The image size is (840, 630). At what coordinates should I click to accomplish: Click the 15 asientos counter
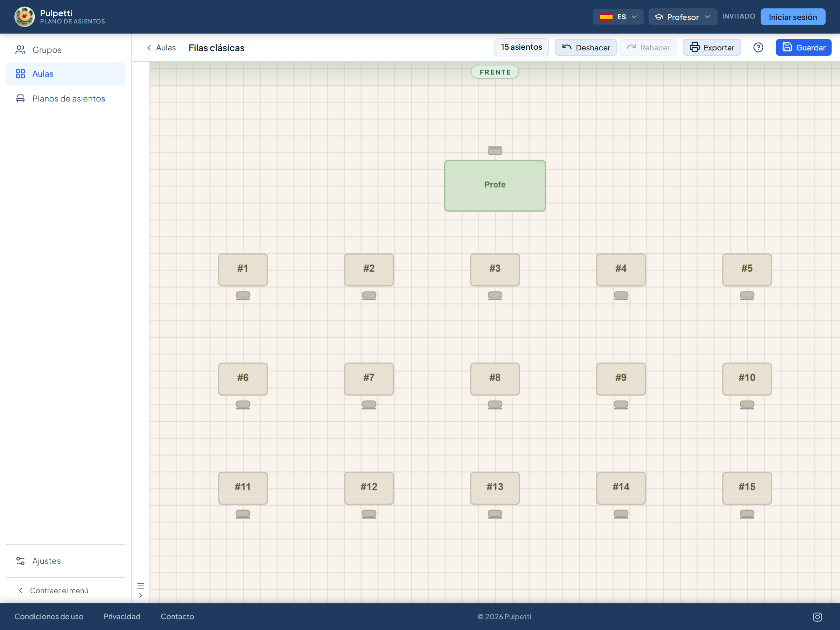521,47
